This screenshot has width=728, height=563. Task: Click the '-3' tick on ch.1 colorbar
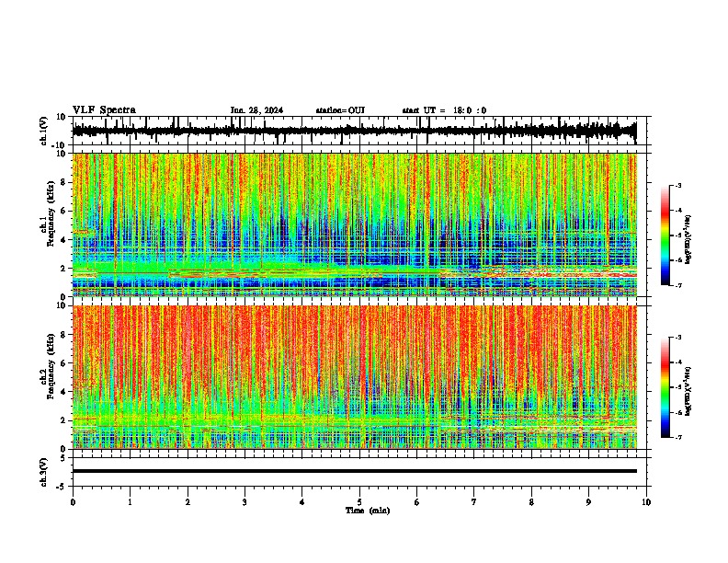[x=677, y=185]
